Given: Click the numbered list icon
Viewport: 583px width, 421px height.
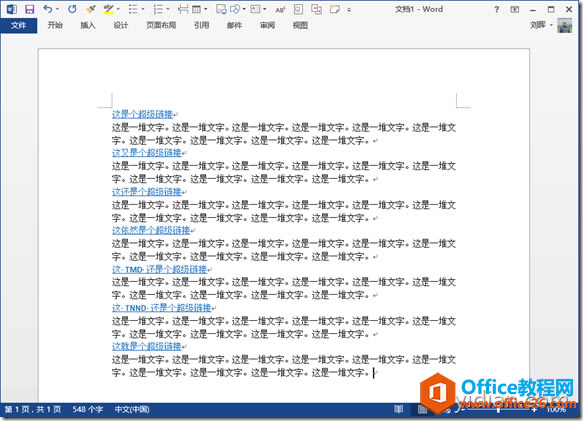Looking at the screenshot, I should (x=158, y=9).
